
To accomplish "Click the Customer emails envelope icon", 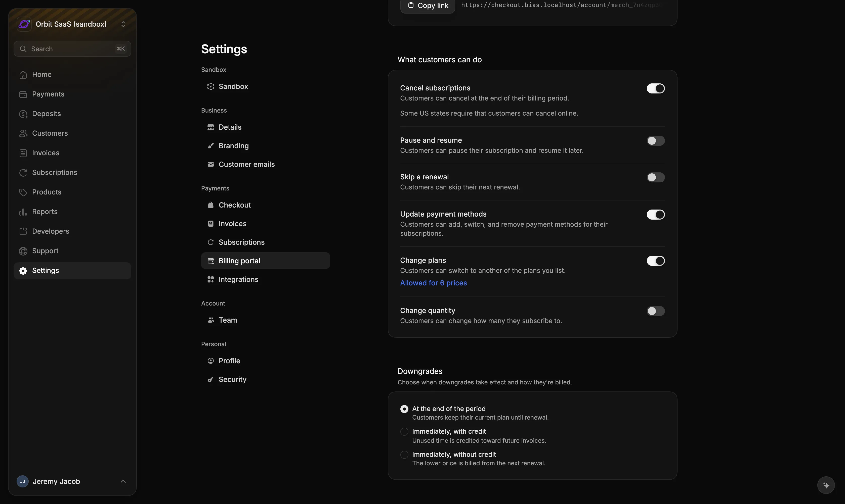I will tap(211, 164).
